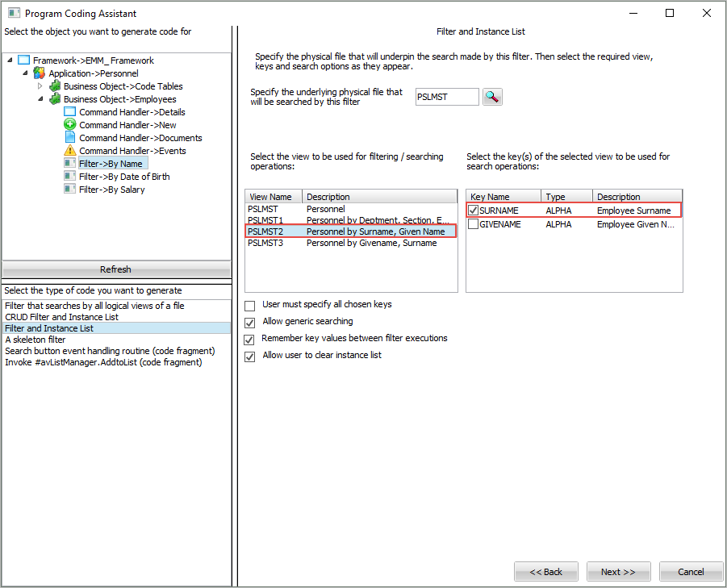
Task: Enable User must specify all chosen keys
Action: point(249,306)
